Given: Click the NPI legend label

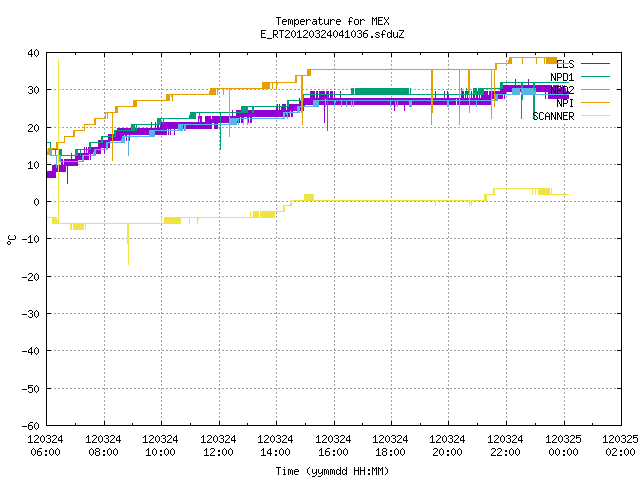Looking at the screenshot, I should pyautogui.click(x=565, y=103).
